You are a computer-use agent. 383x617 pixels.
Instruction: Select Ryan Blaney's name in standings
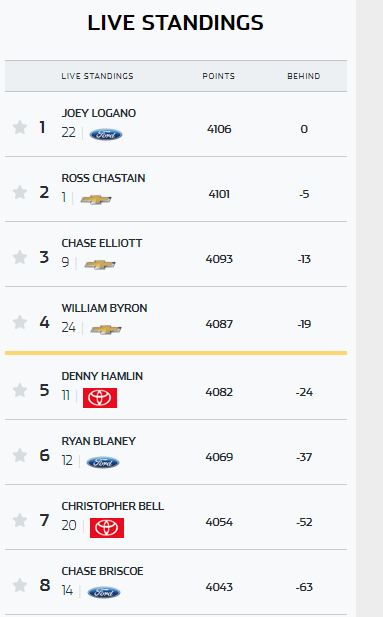[98, 441]
